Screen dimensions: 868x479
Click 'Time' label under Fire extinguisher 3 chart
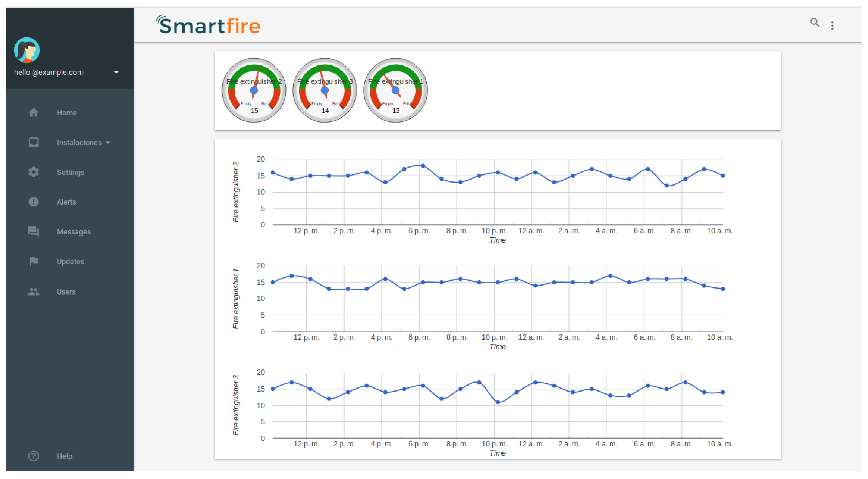point(498,454)
